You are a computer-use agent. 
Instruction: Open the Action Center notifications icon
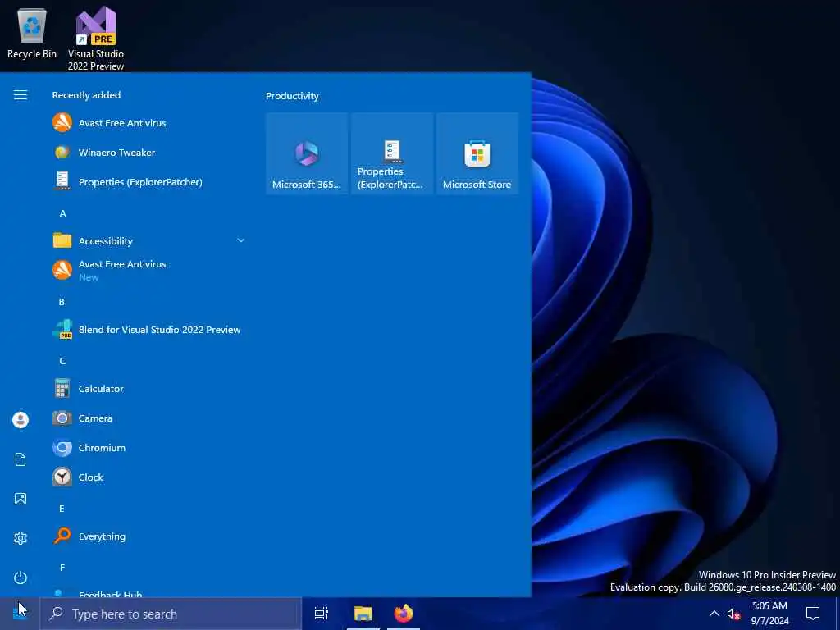(813, 614)
